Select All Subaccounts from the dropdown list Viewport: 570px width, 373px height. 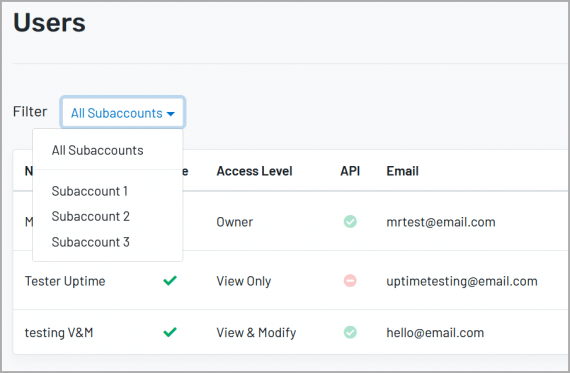[97, 150]
